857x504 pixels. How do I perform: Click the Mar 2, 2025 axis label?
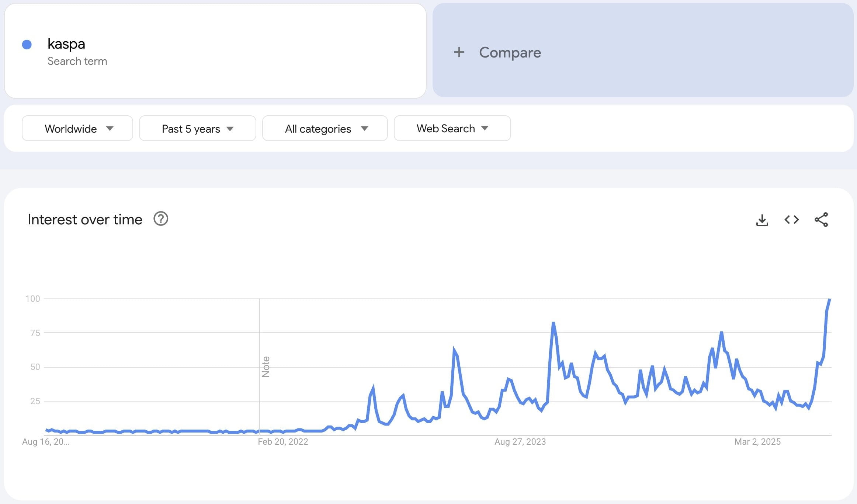tap(757, 442)
